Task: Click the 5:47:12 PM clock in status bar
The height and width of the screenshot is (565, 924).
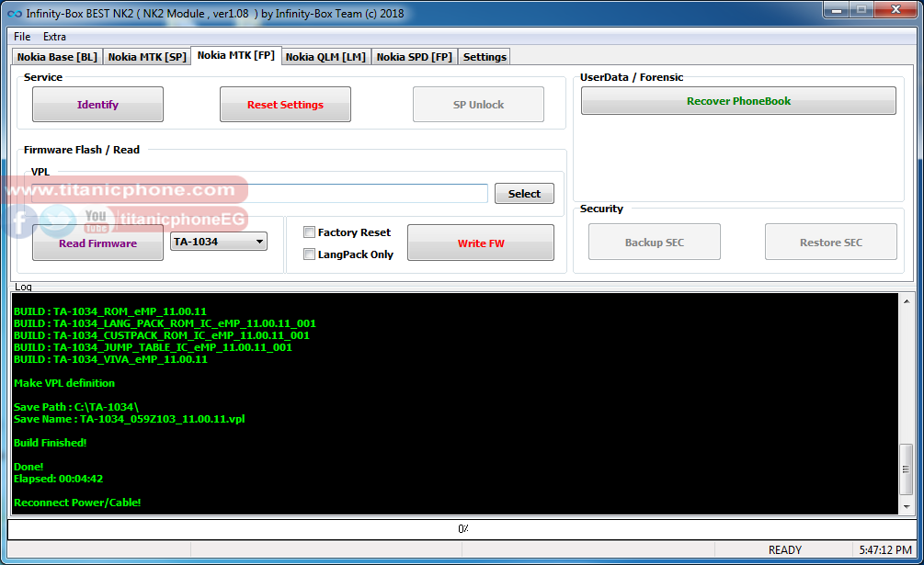Action: [x=885, y=549]
